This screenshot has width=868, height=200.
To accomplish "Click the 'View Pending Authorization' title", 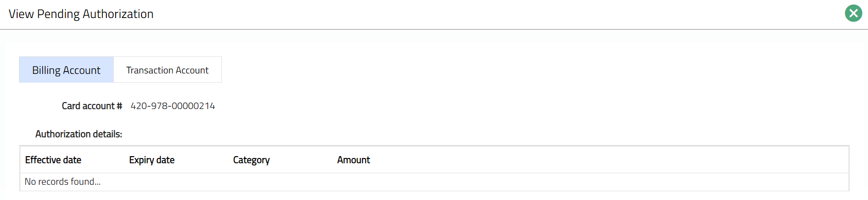I will pyautogui.click(x=81, y=14).
